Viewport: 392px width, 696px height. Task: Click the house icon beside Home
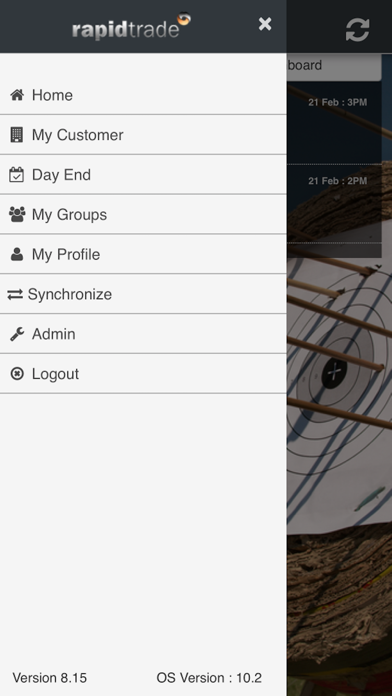(17, 95)
